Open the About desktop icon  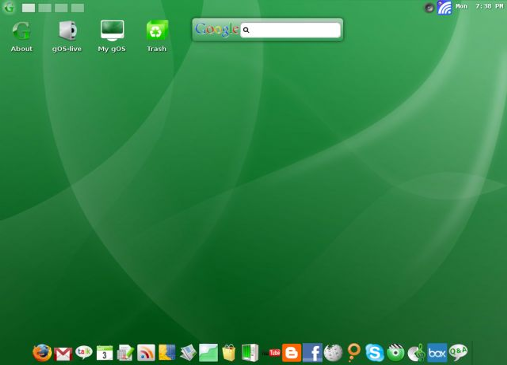point(21,36)
